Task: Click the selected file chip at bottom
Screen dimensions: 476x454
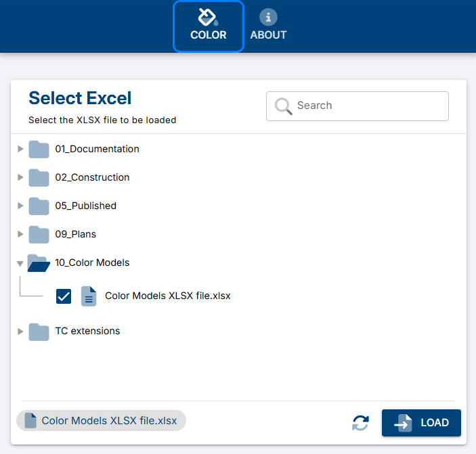Action: coord(101,421)
